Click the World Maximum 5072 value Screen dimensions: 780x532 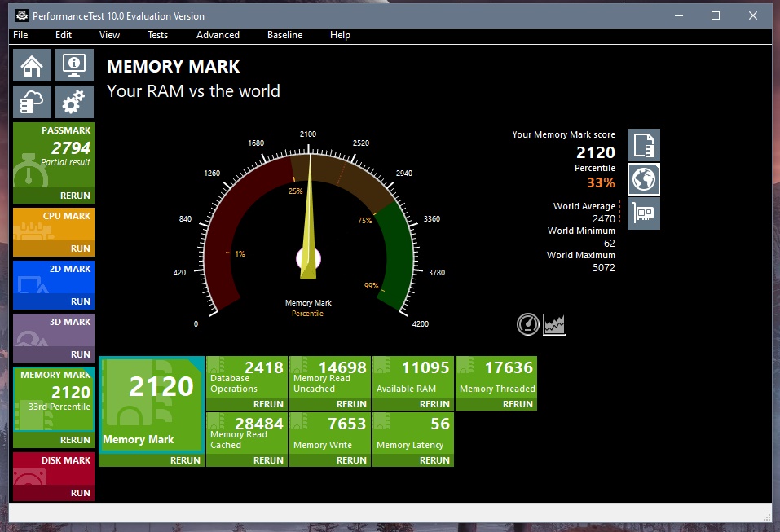tap(603, 267)
